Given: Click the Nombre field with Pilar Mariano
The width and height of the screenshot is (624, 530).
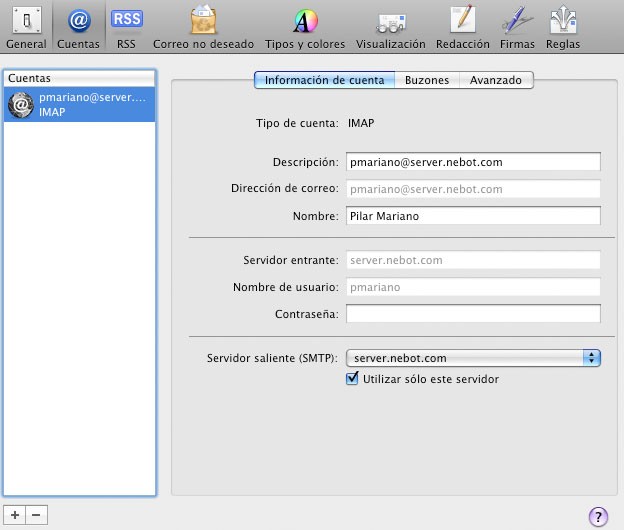Looking at the screenshot, I should coord(473,216).
